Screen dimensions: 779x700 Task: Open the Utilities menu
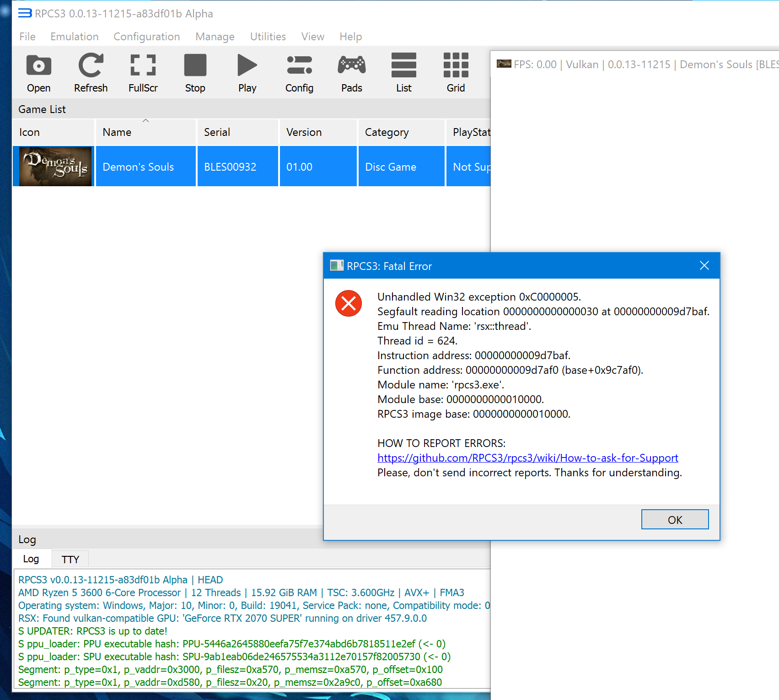click(x=268, y=37)
